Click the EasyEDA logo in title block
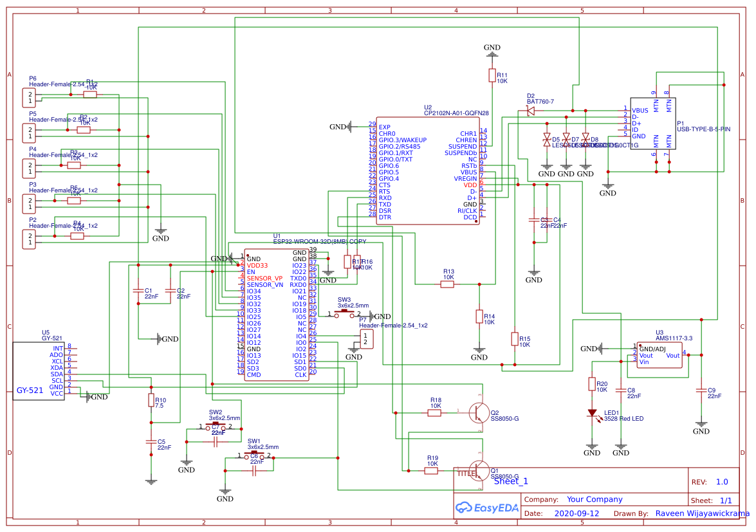This screenshot has width=756, height=532. point(487,508)
